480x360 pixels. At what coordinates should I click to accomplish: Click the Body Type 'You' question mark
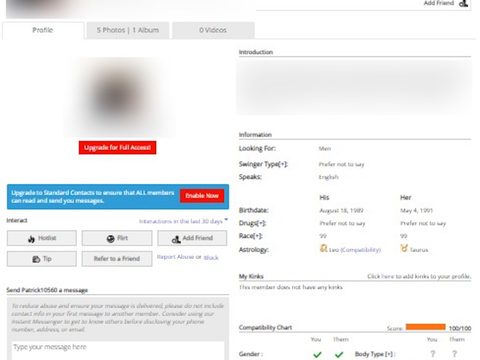click(x=433, y=354)
